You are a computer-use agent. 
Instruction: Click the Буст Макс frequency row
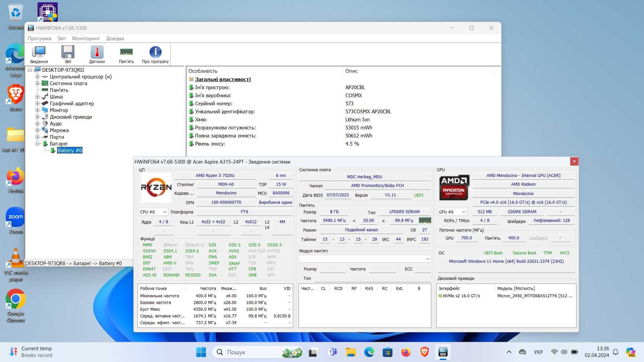pos(215,309)
